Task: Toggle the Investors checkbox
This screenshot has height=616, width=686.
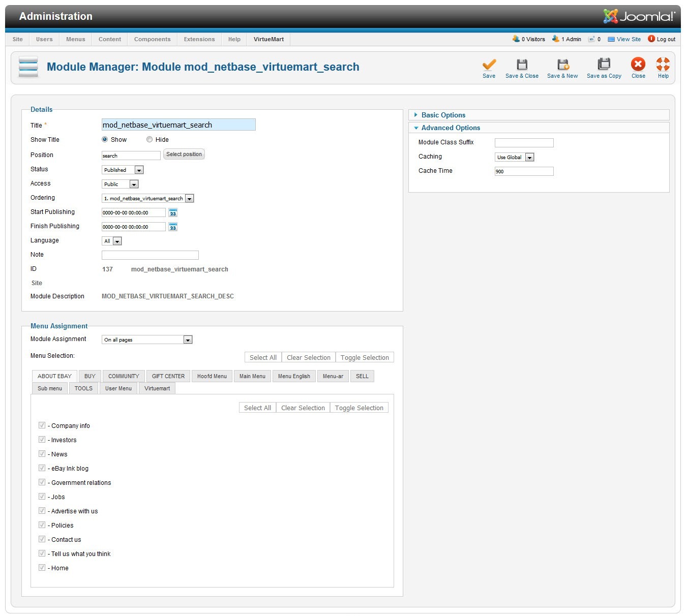Action: (x=42, y=440)
